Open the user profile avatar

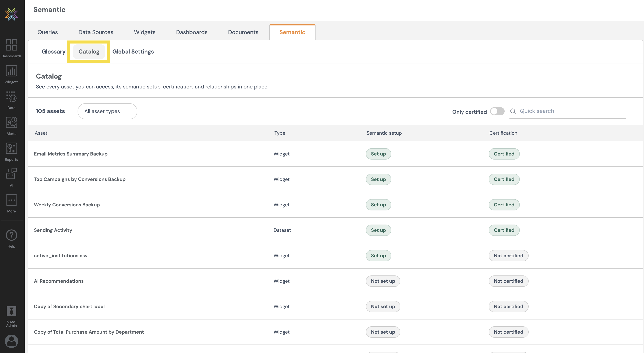tap(12, 341)
